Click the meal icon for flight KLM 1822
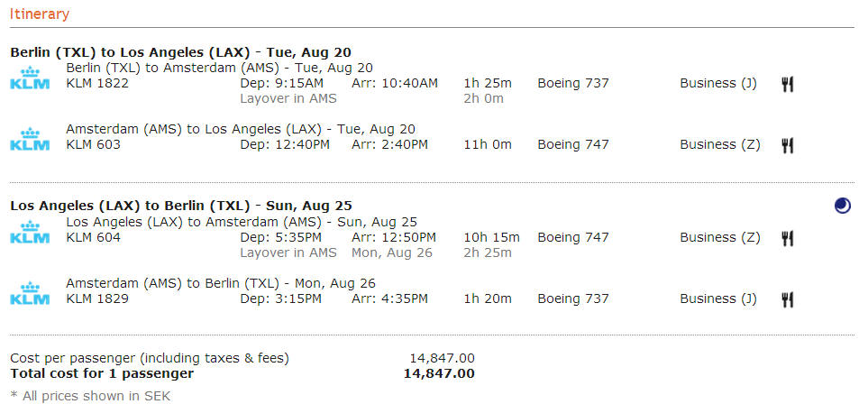The image size is (868, 404). pos(787,84)
